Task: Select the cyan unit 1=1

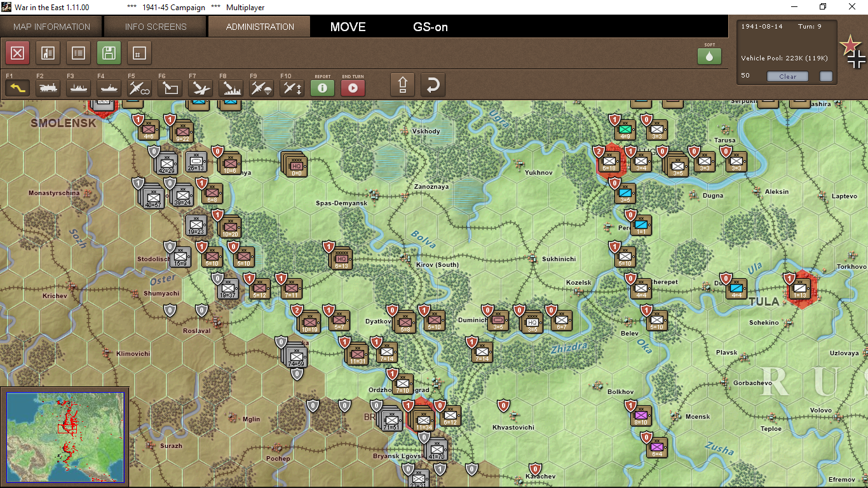Action: click(x=641, y=225)
